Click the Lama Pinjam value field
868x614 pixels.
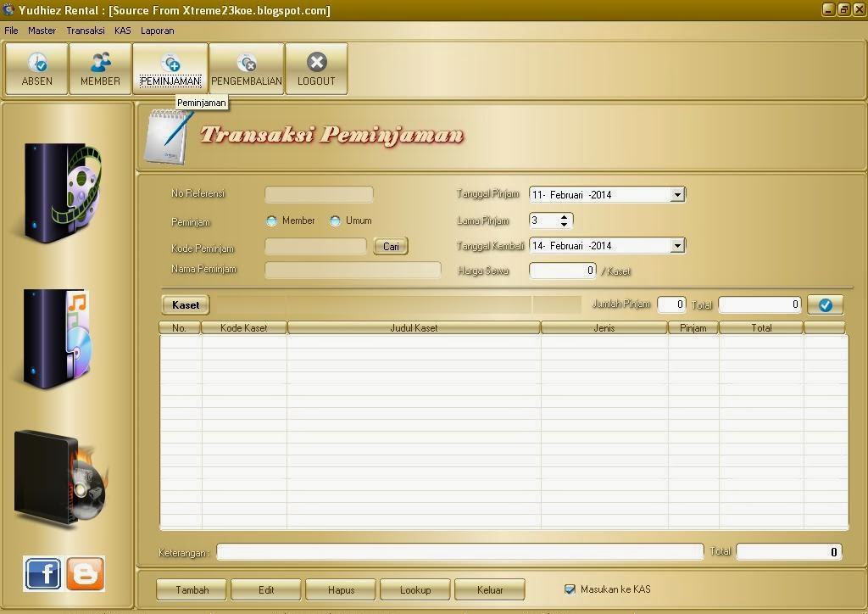[x=544, y=220]
